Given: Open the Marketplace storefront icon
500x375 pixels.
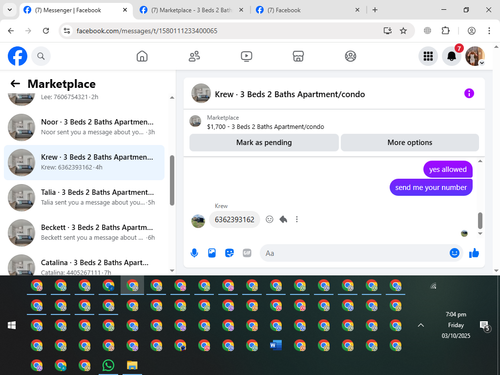Looking at the screenshot, I should coord(298,56).
